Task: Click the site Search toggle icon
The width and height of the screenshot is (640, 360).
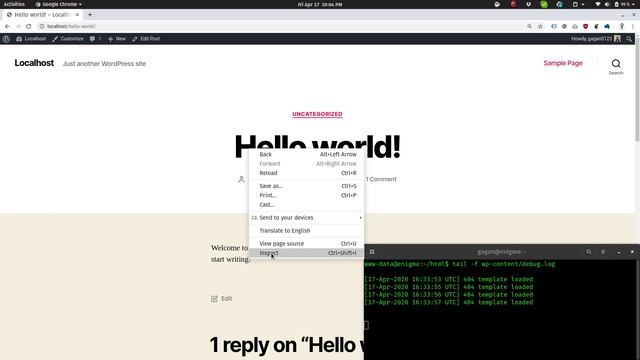Action: coord(616,67)
